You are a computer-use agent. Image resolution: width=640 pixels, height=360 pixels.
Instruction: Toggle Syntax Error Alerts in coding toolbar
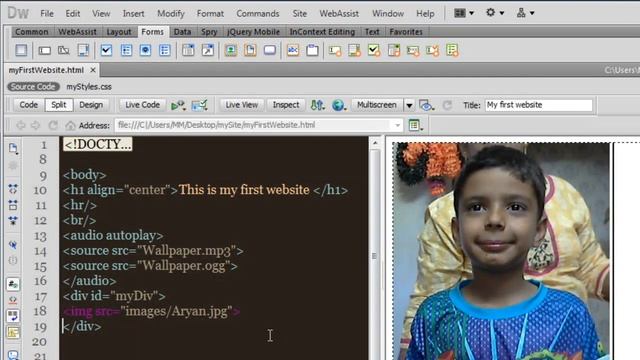tap(13, 333)
